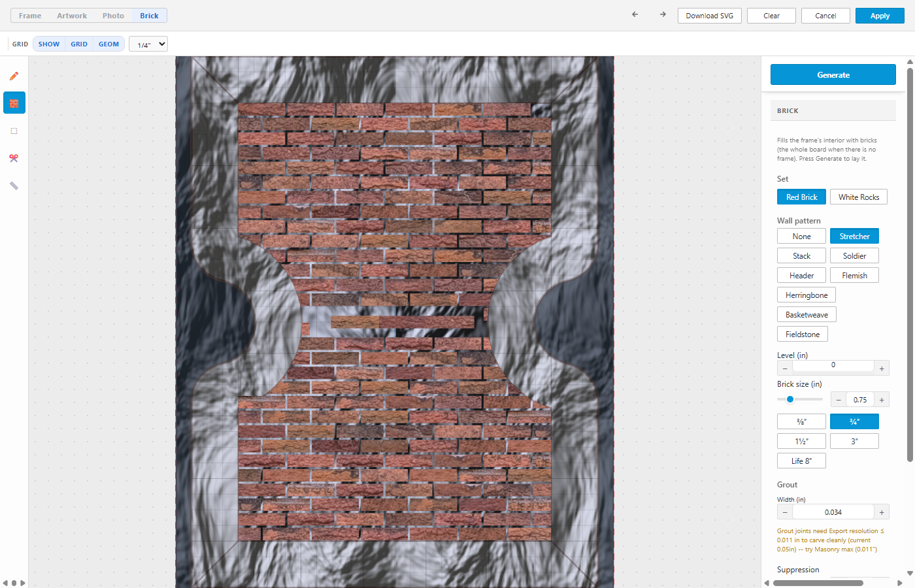The image size is (915, 588).
Task: Select the Herringbone wall pattern
Action: pyautogui.click(x=807, y=295)
